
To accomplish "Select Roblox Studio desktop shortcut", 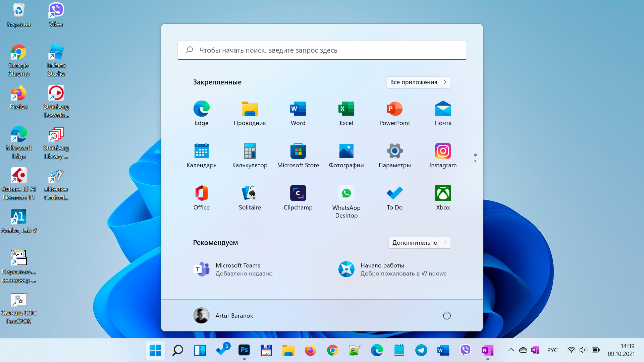I will coord(56,61).
